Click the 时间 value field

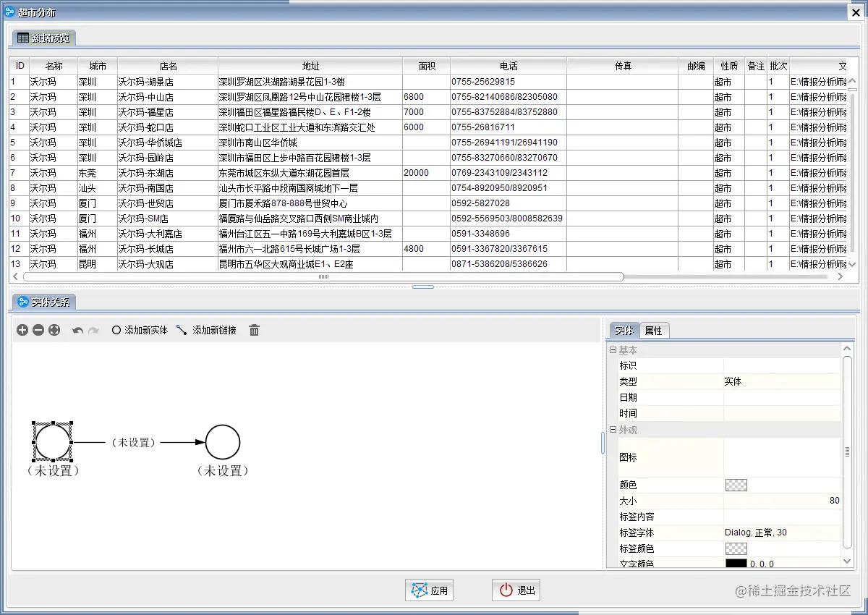pos(782,413)
